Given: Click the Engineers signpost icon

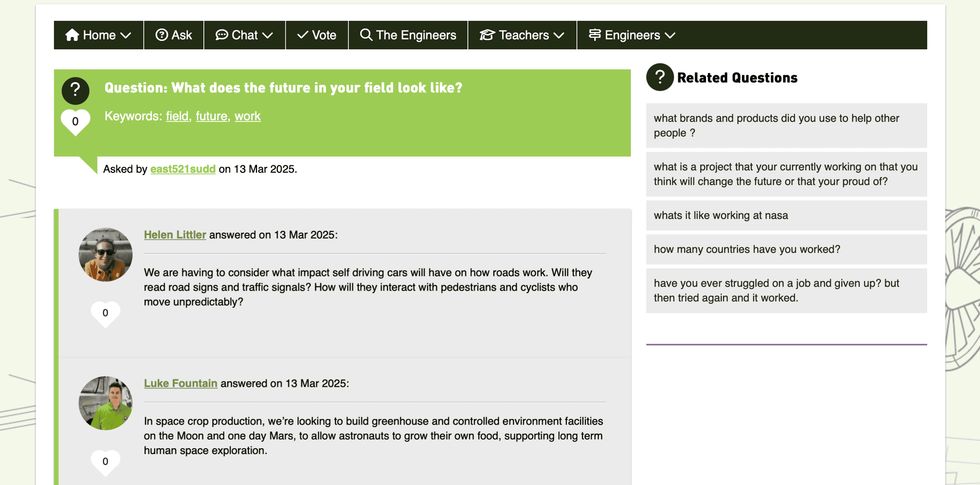Looking at the screenshot, I should pos(594,35).
